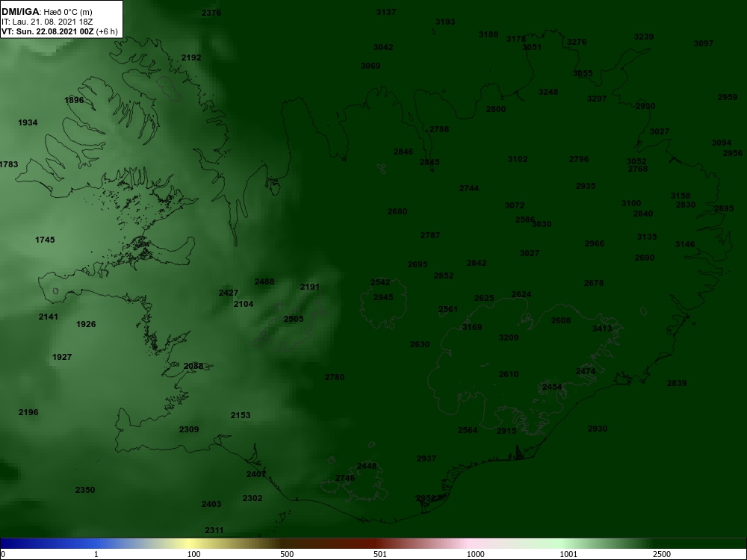Select the map value 2678
747x560 pixels.
pos(594,283)
